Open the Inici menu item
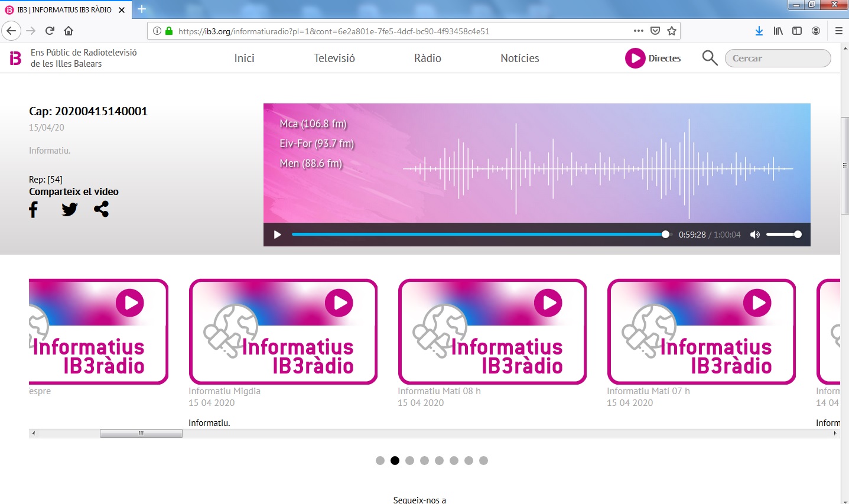849x504 pixels. 244,58
